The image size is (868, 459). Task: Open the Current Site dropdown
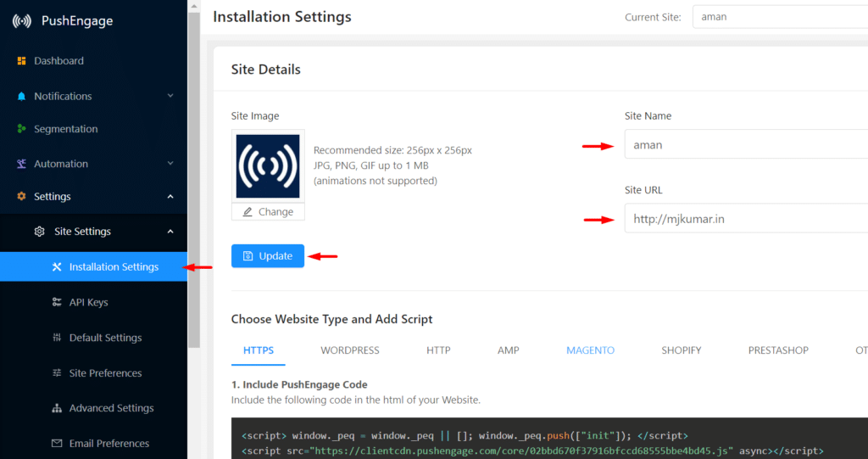click(x=780, y=17)
